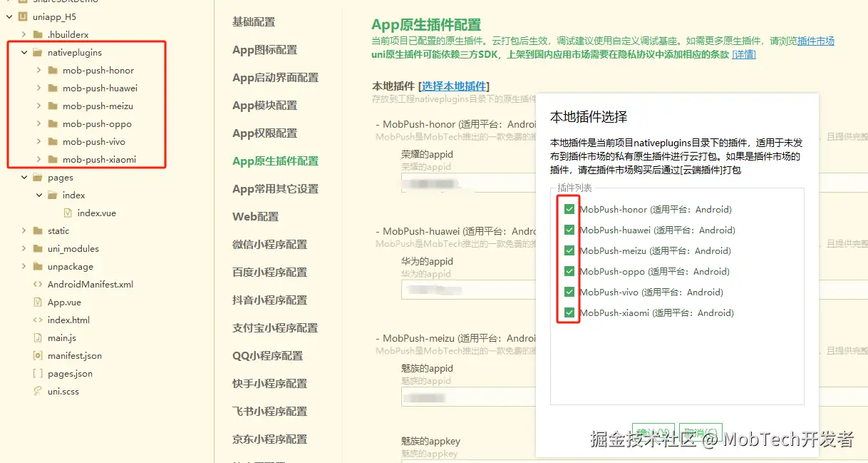
Task: Open the 微信小程序配置 tab
Action: [270, 245]
